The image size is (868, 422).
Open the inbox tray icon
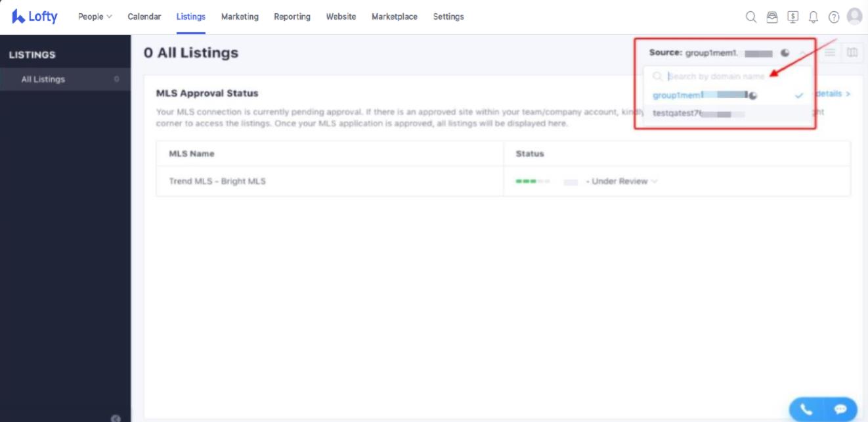[772, 17]
